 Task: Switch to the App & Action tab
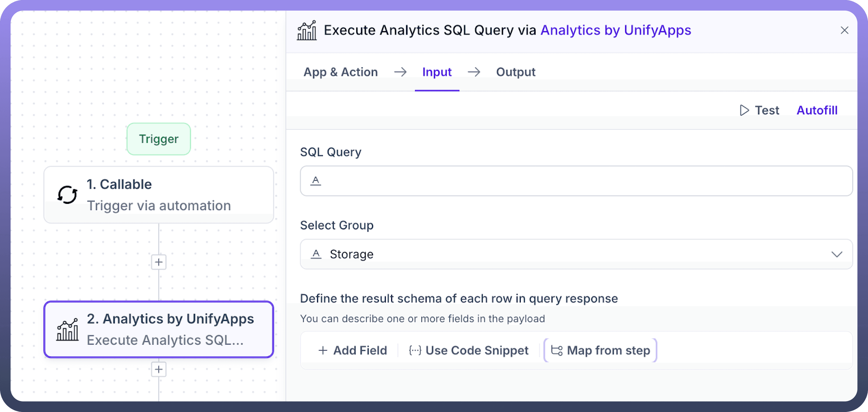coord(340,72)
